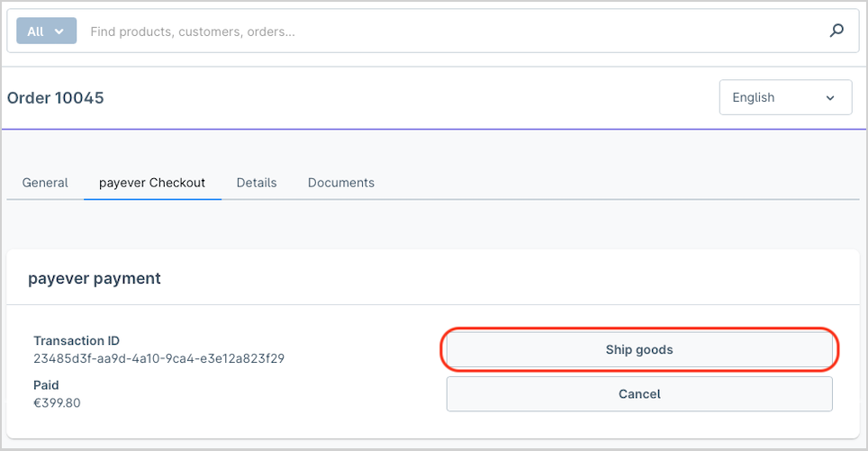
Task: Click the word English in the language selector
Action: 754,97
